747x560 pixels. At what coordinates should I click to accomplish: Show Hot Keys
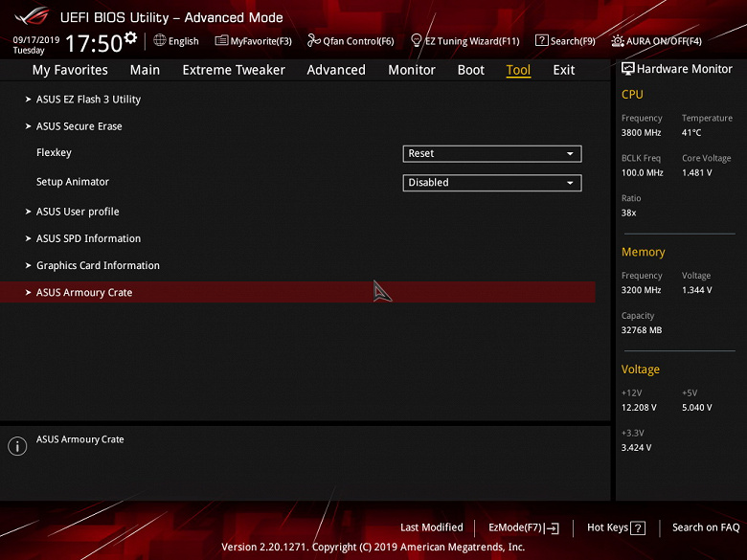pyautogui.click(x=607, y=527)
